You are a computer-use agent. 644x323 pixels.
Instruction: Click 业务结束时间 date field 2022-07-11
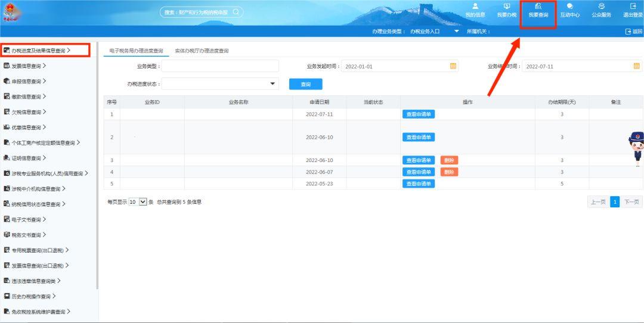click(582, 66)
